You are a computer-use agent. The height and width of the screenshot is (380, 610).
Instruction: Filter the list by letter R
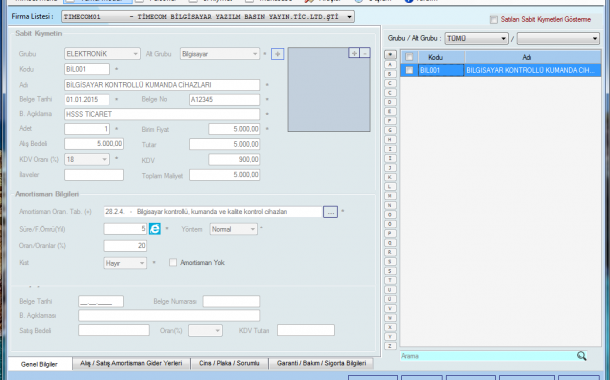click(390, 252)
